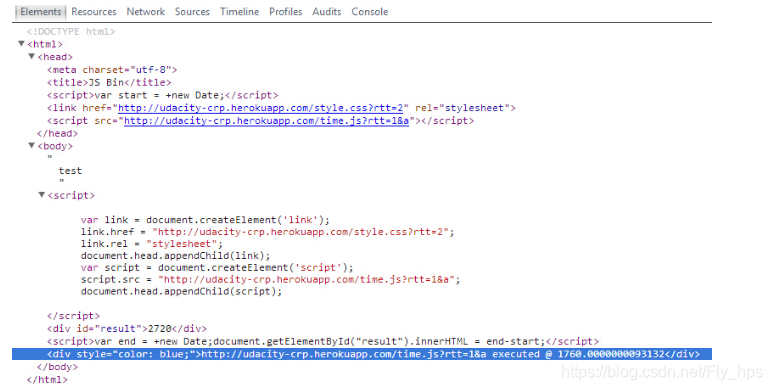Select the closing body tag
This screenshot has height=390, width=772.
tap(57, 367)
